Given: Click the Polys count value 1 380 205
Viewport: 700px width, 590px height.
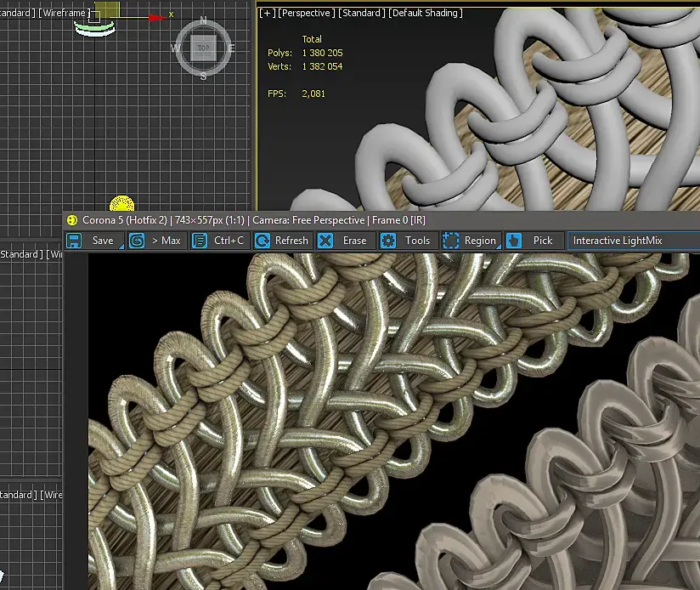Looking at the screenshot, I should (322, 53).
